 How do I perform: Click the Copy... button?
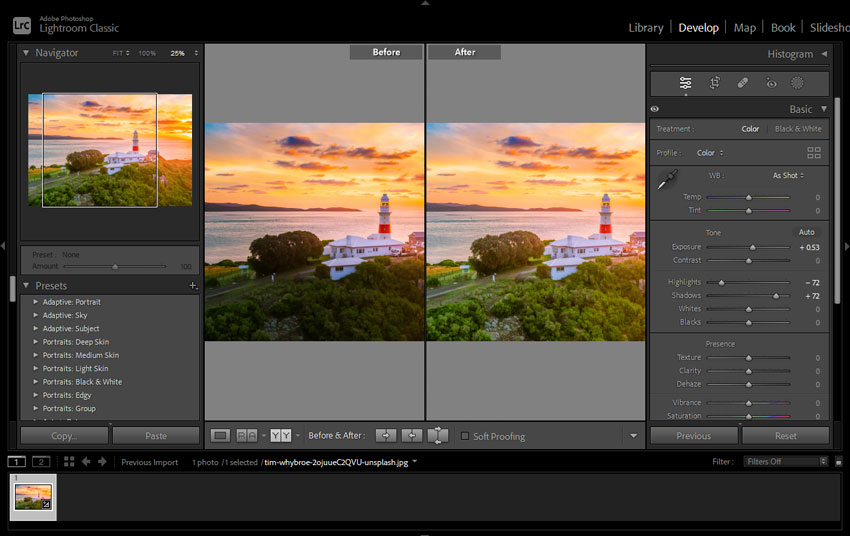(65, 436)
